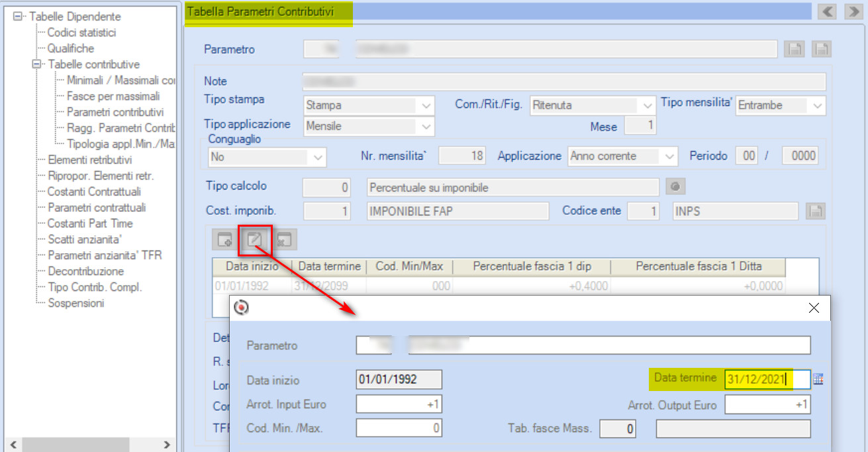Select Scatti anzianita' tree item
The image size is (868, 452).
click(85, 239)
